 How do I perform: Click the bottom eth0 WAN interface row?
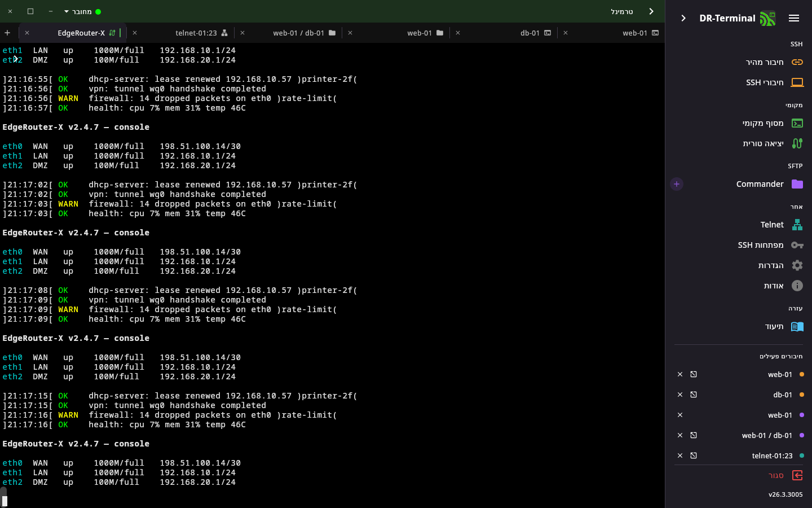point(122,463)
